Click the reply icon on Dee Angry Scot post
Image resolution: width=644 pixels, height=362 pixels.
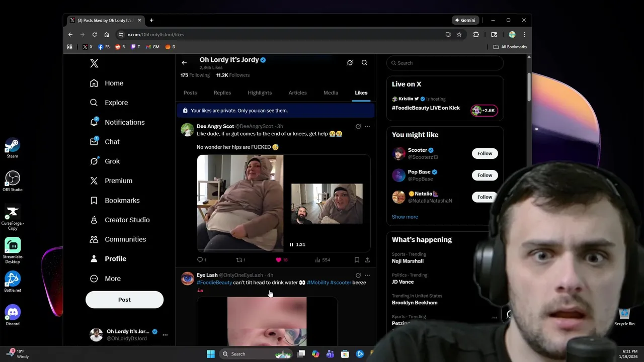tap(200, 260)
